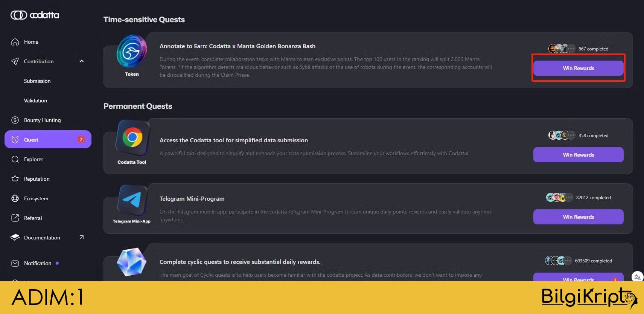Click the Manta Token quest icon

click(132, 52)
